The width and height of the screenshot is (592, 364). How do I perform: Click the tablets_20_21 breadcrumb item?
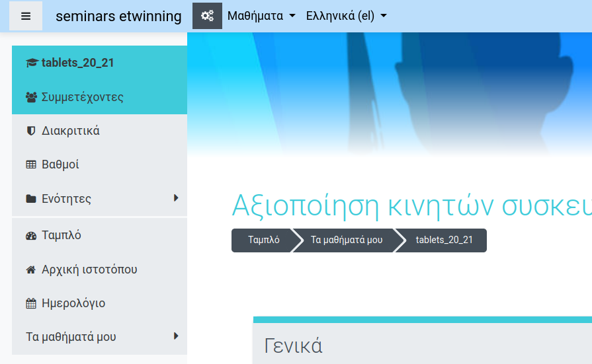pos(444,240)
